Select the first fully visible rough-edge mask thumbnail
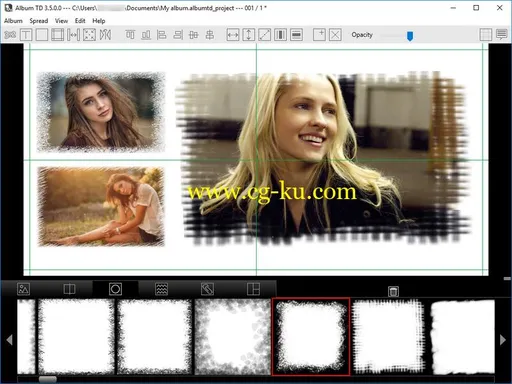The image size is (512, 384). [76, 337]
